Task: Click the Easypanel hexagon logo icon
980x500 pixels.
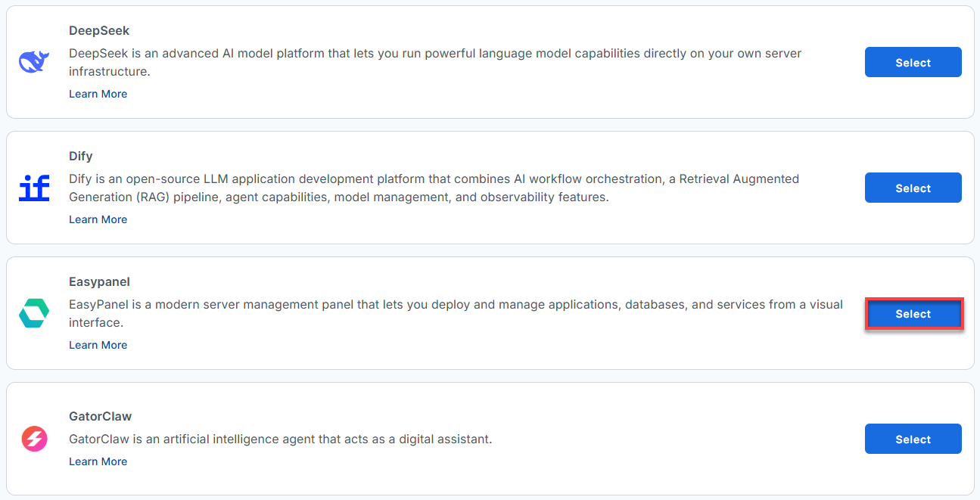Action: [x=34, y=313]
